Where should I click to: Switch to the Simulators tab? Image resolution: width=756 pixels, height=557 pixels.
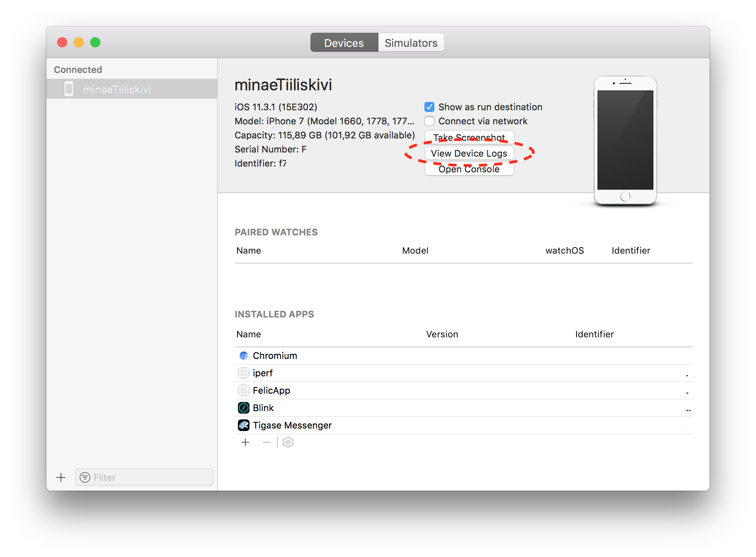click(411, 43)
